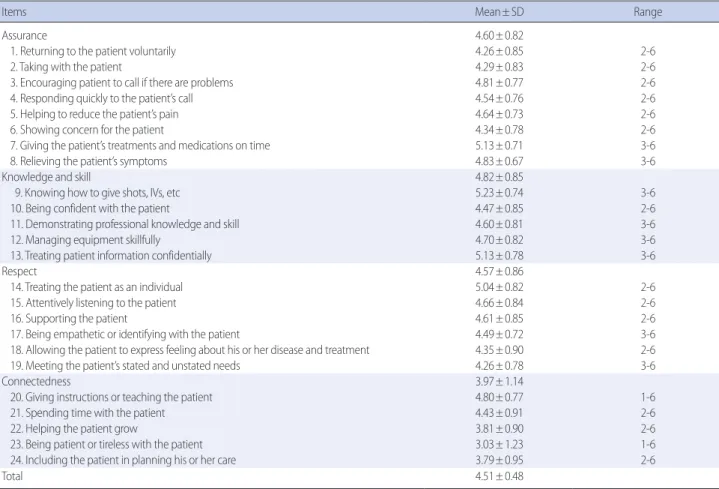Click the value '4.70 ± 0.82'
This screenshot has width=719, height=489.
(x=499, y=240)
